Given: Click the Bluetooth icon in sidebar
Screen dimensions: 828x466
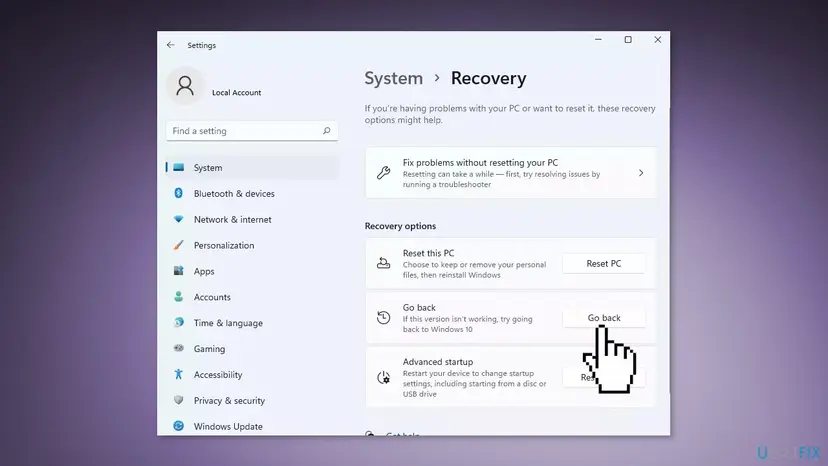Looking at the screenshot, I should tap(178, 193).
